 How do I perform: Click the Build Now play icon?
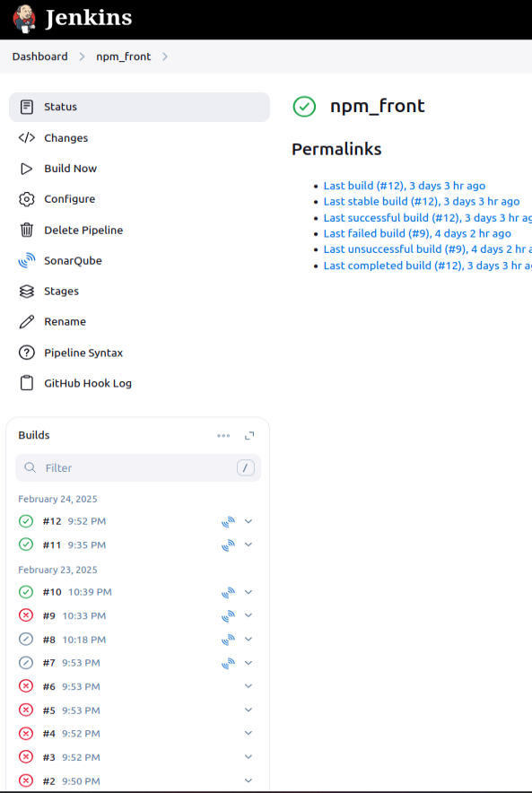tap(26, 169)
